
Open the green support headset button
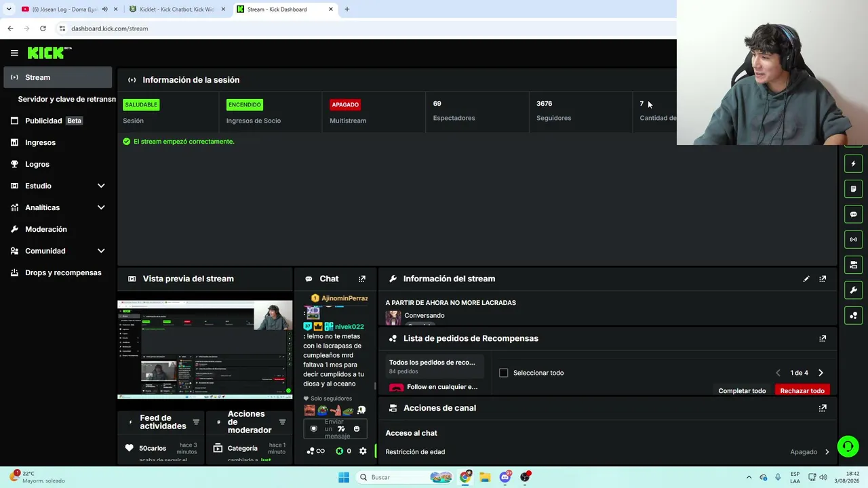848,446
